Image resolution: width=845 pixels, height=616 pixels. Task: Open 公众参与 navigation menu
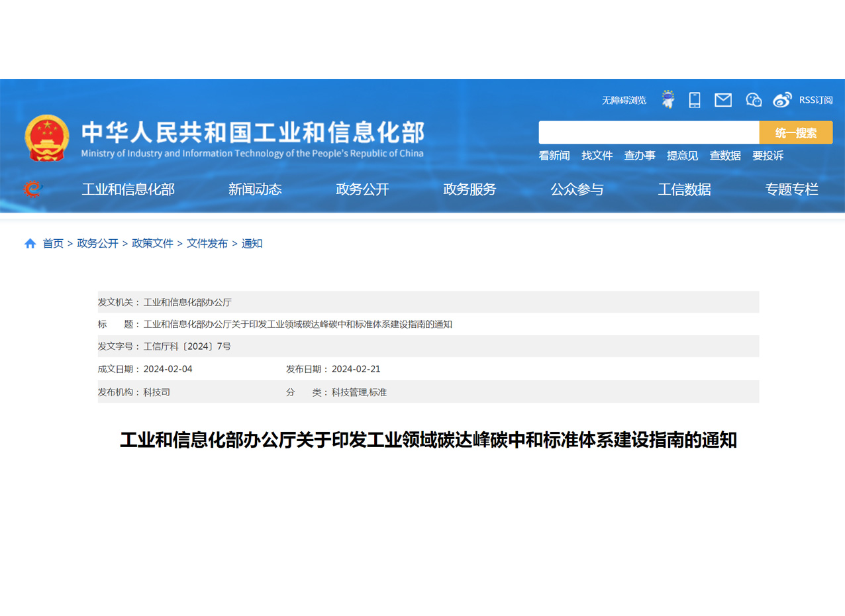click(x=577, y=189)
